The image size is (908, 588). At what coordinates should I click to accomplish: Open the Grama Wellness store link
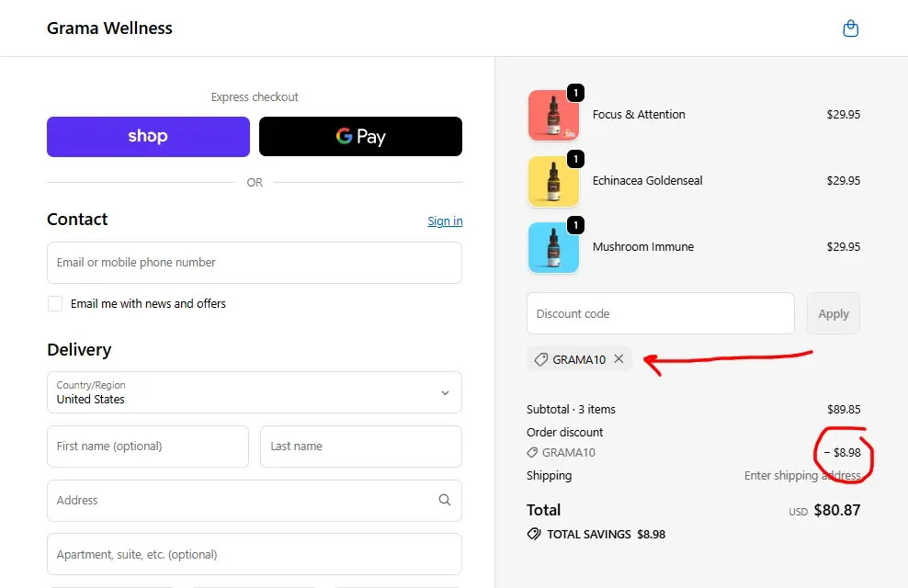109,28
